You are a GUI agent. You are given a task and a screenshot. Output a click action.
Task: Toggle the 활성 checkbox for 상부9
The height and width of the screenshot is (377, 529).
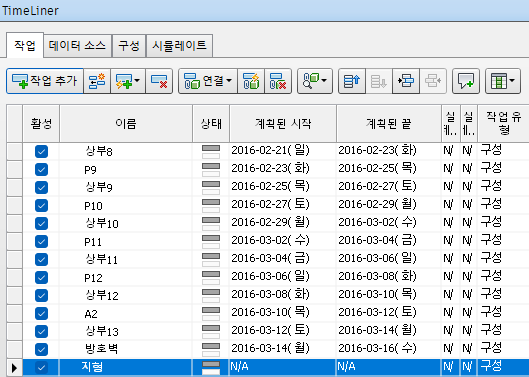[41, 187]
